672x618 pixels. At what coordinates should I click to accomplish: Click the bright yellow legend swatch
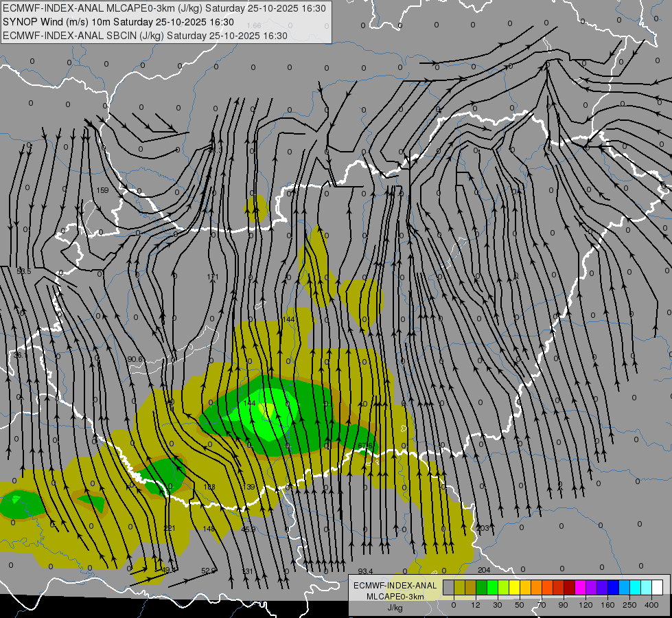(x=515, y=587)
